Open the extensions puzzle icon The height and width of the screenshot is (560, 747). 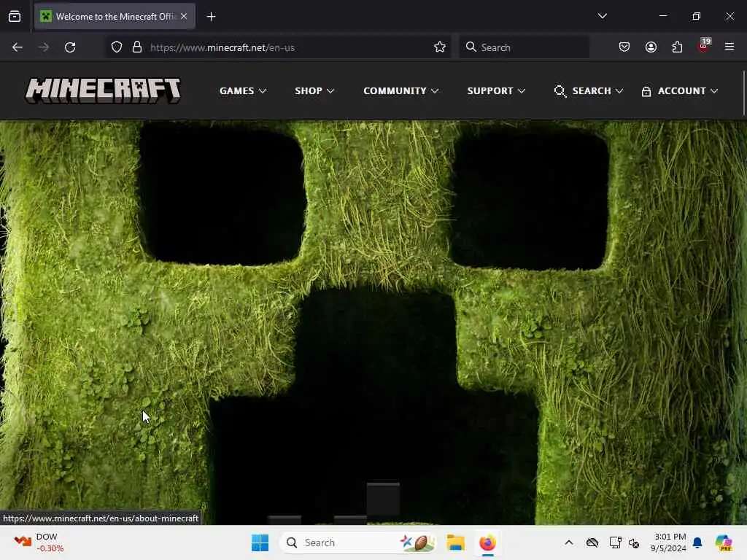click(x=677, y=47)
